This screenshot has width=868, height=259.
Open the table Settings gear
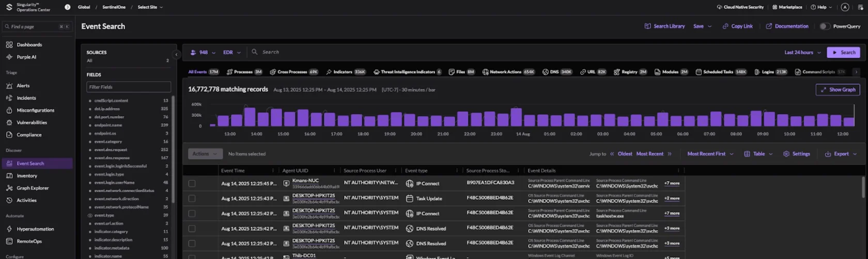[x=786, y=154]
